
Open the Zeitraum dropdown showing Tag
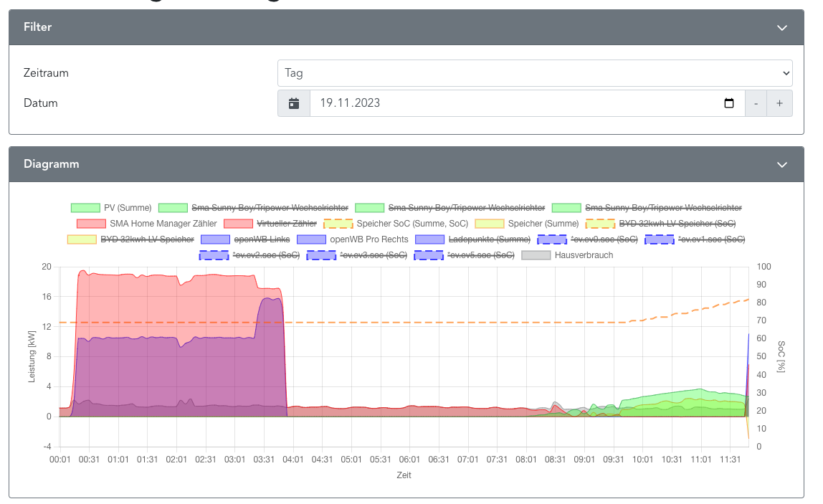(x=535, y=73)
